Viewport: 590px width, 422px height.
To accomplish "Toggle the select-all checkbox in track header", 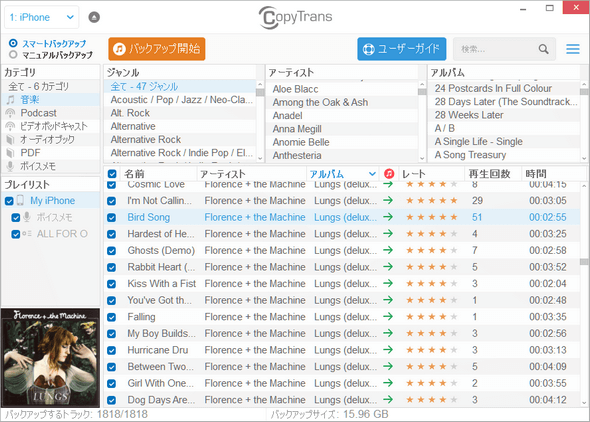I will 112,174.
